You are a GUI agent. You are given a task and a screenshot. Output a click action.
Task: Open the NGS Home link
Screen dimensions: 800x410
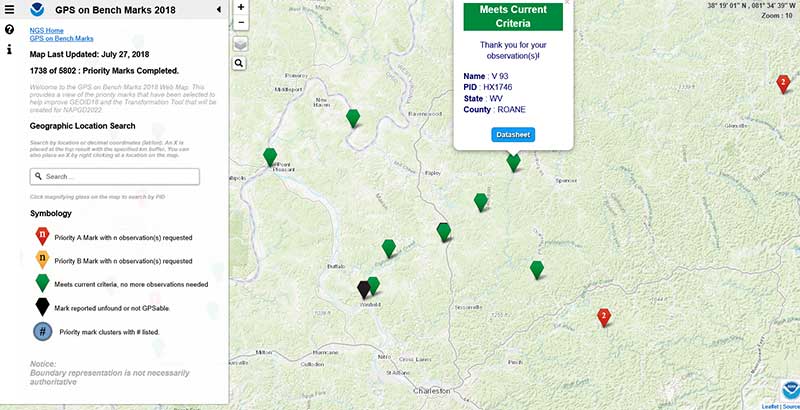point(46,30)
